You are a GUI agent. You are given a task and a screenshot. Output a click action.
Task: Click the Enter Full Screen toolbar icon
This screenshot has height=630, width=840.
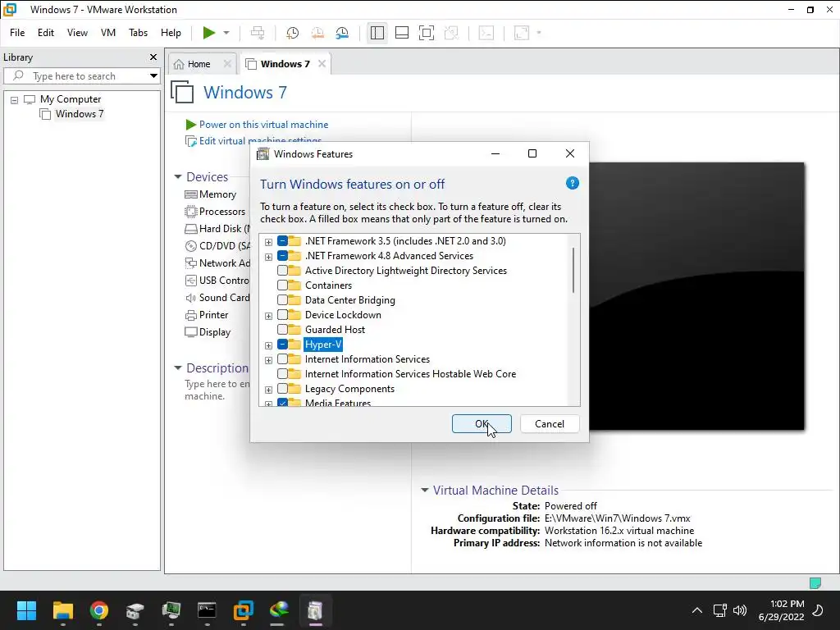point(427,33)
